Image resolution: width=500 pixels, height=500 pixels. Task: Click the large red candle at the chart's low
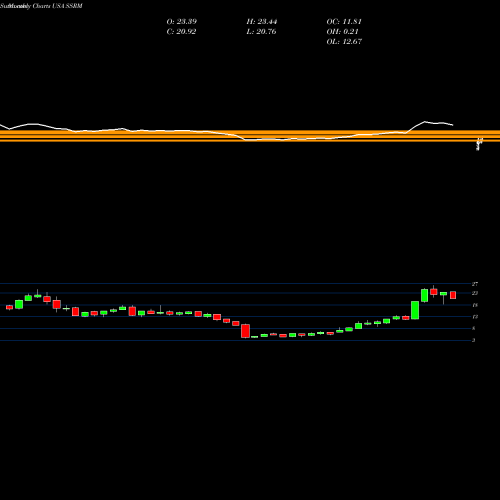click(x=246, y=331)
